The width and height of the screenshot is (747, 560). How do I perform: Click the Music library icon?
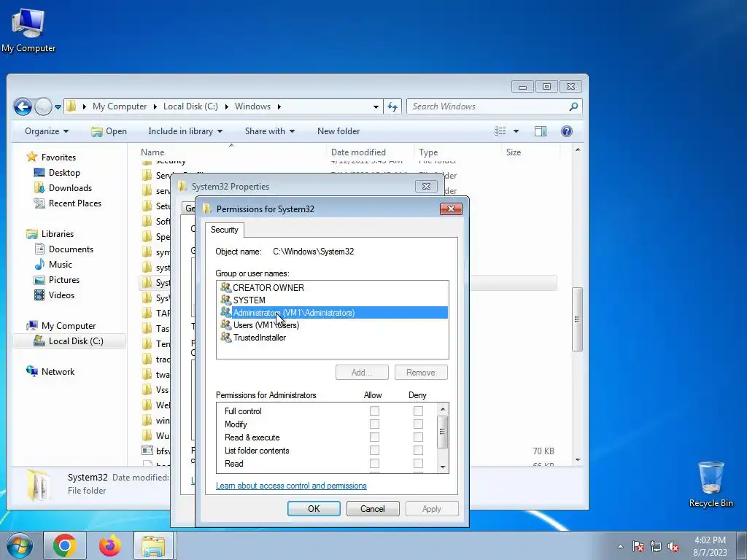39,264
